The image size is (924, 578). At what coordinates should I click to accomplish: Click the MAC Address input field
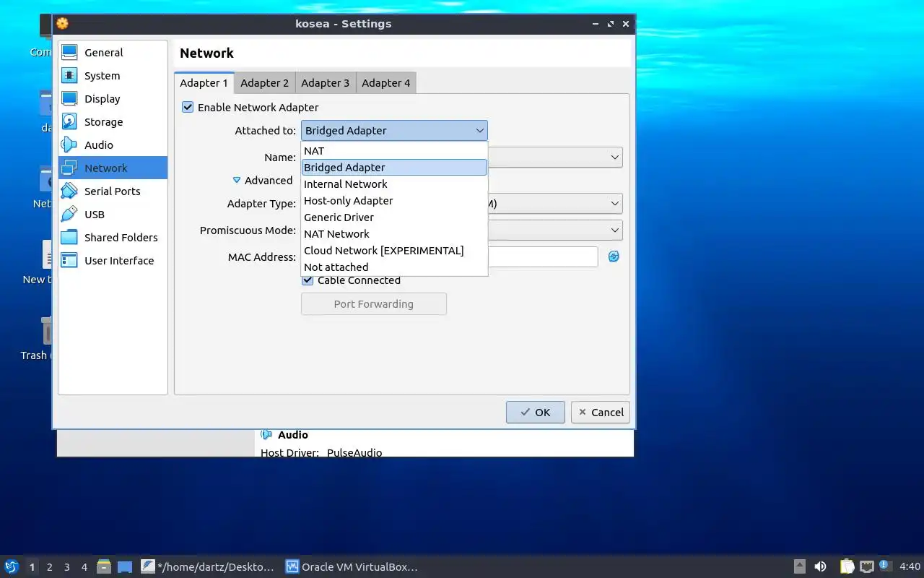[x=543, y=256]
